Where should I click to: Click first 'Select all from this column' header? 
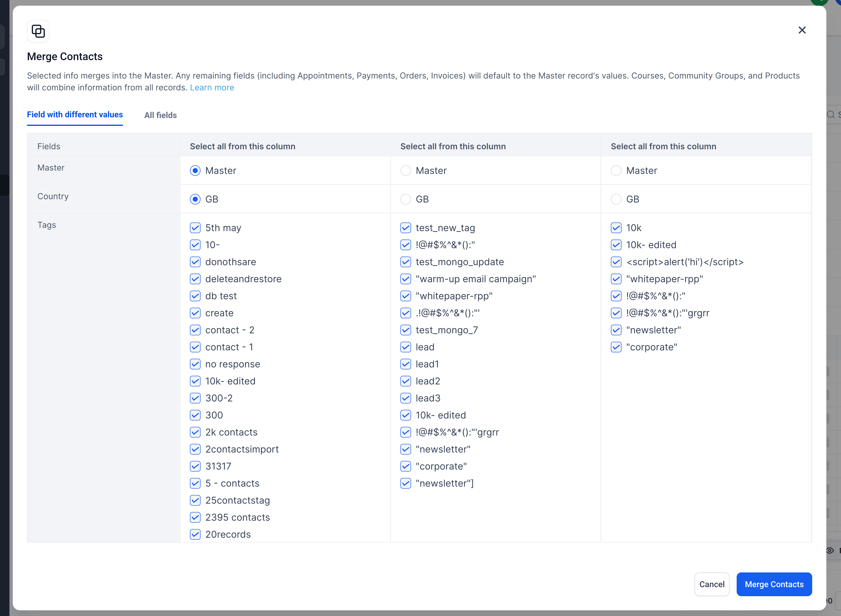[x=242, y=146]
